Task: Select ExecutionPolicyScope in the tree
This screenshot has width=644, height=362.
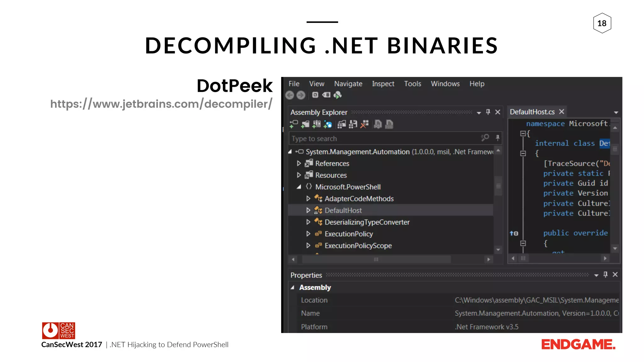Action: point(358,245)
